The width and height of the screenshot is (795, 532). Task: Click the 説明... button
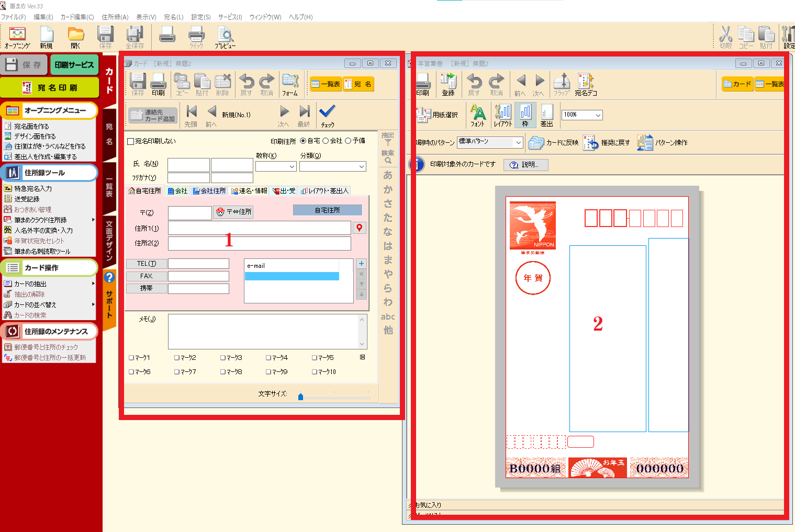coord(525,165)
